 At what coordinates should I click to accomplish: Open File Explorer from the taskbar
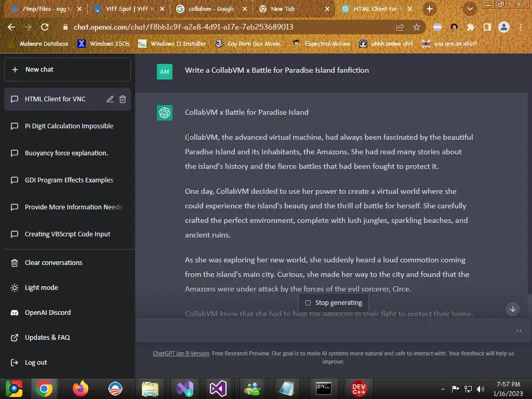(x=150, y=389)
